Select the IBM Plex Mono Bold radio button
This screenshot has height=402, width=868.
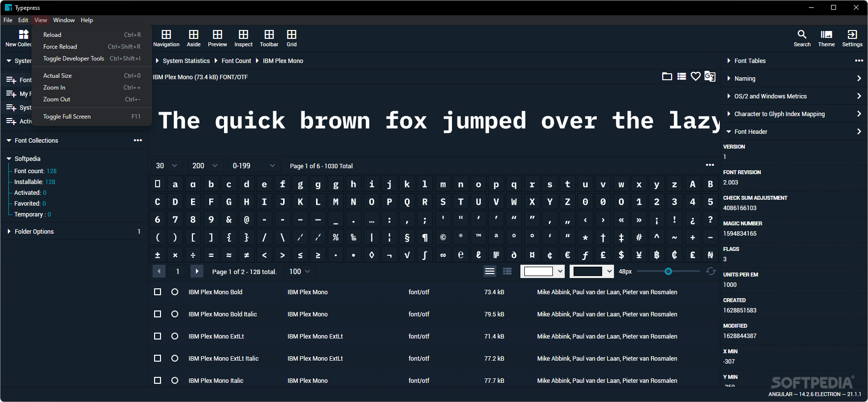point(175,292)
